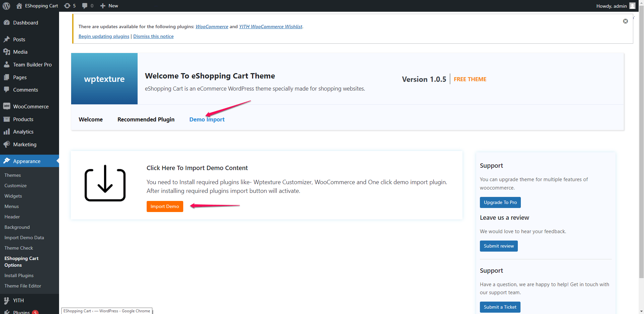Click the Analytics bar chart icon
The image size is (644, 314).
(x=7, y=132)
